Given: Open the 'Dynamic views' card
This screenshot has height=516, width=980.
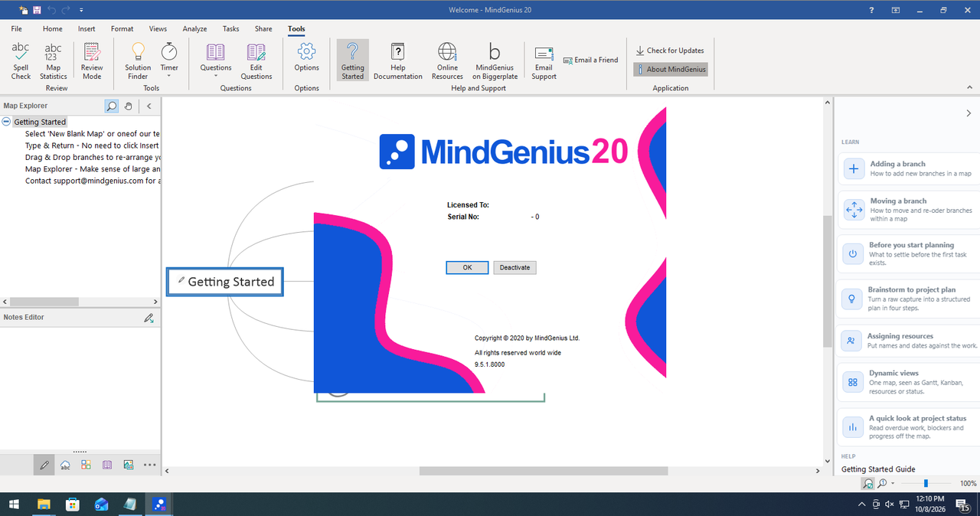Looking at the screenshot, I should point(908,382).
